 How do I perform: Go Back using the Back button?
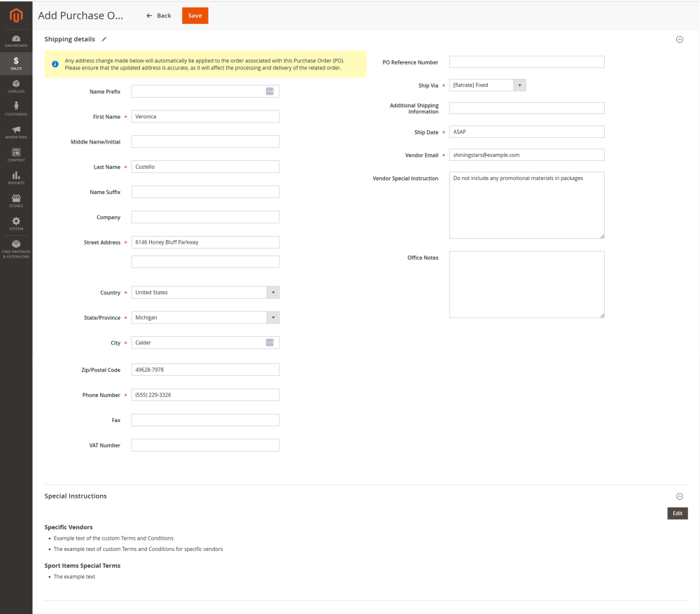click(x=159, y=15)
